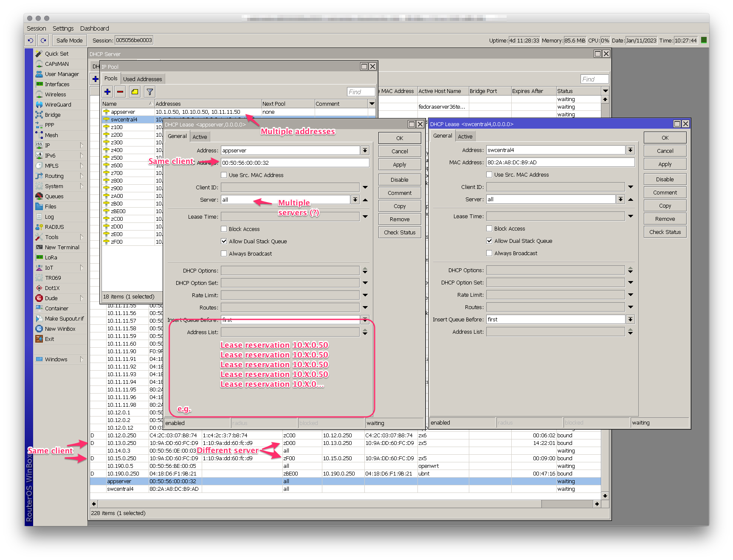Image resolution: width=733 pixels, height=560 pixels.
Task: Click the Find box in IP Pool
Action: (361, 92)
